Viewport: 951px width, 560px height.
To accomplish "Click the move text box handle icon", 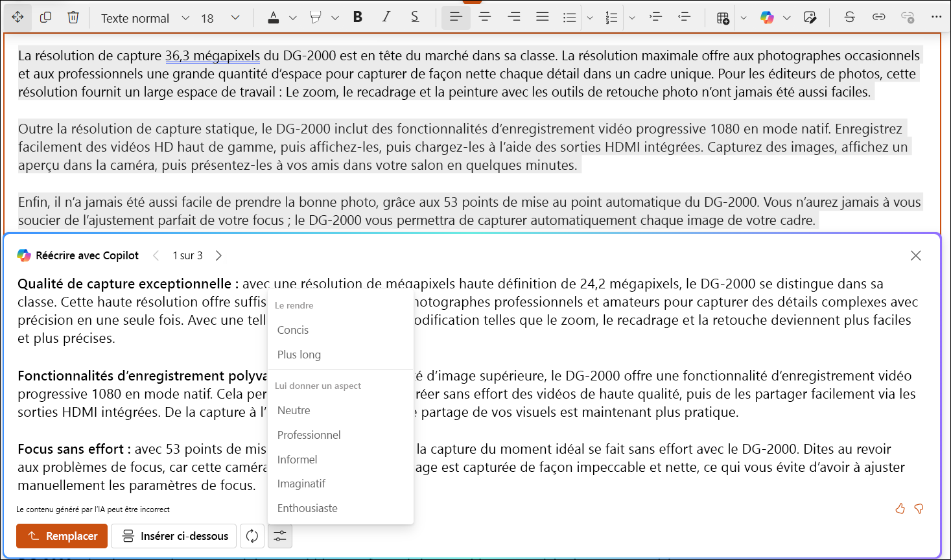I will coord(18,17).
